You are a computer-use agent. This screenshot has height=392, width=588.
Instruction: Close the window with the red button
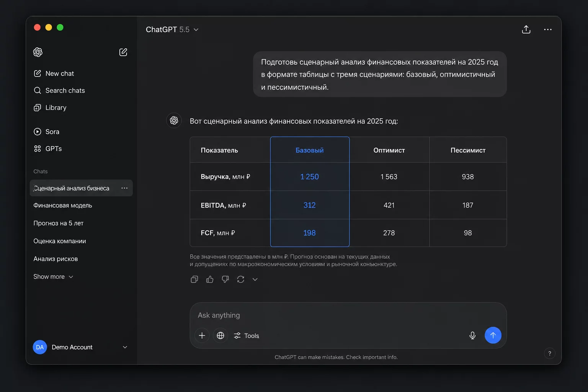(x=37, y=27)
